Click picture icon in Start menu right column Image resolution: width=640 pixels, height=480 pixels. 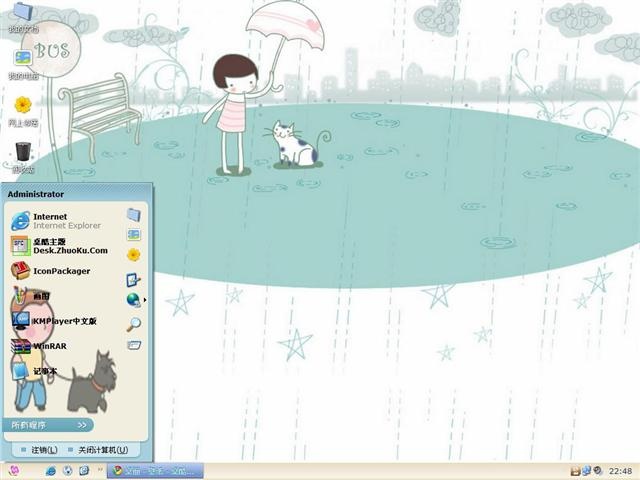(133, 235)
